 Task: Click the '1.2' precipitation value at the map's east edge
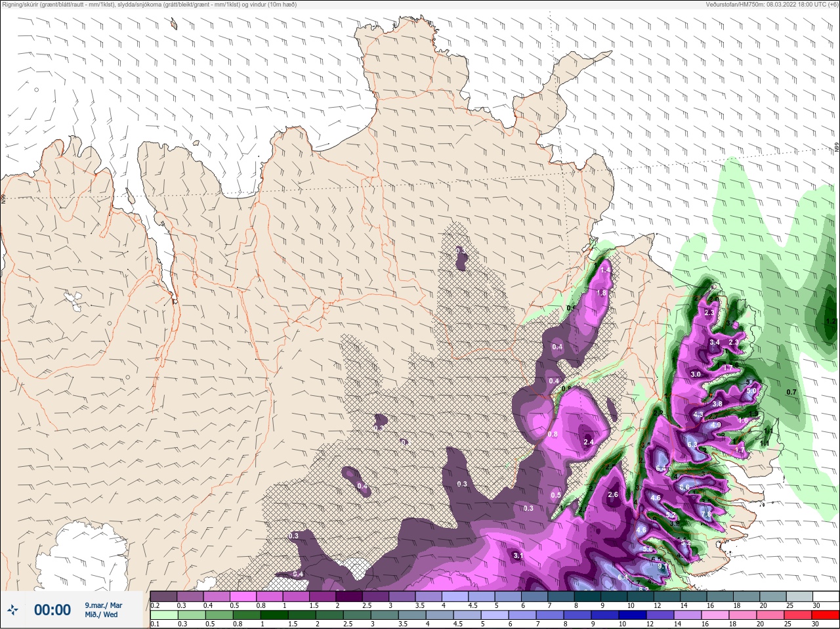click(x=831, y=321)
